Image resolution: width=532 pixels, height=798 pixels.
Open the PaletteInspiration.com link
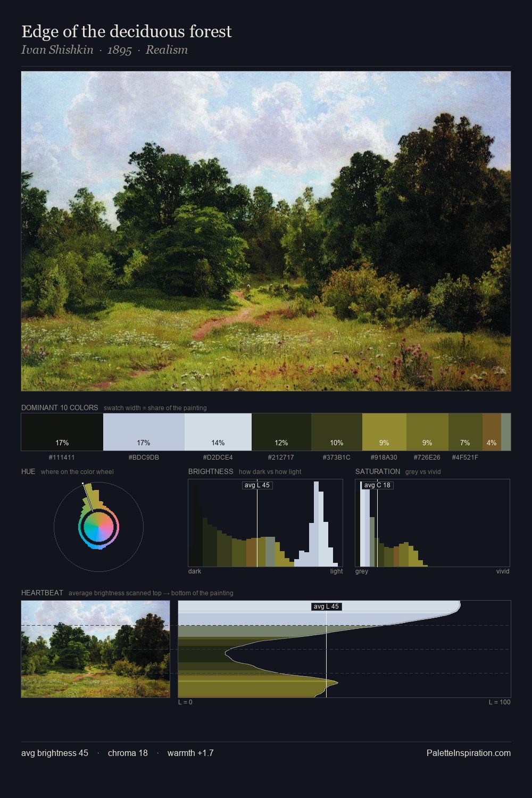(x=469, y=753)
